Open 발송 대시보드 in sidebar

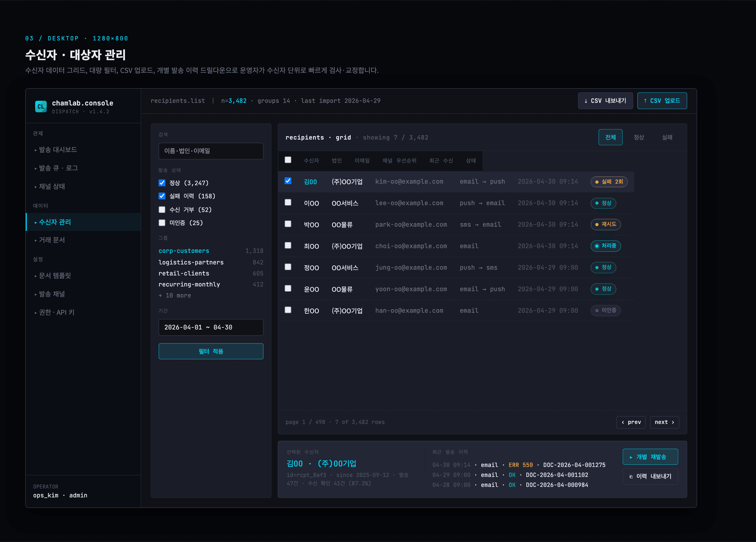point(83,150)
